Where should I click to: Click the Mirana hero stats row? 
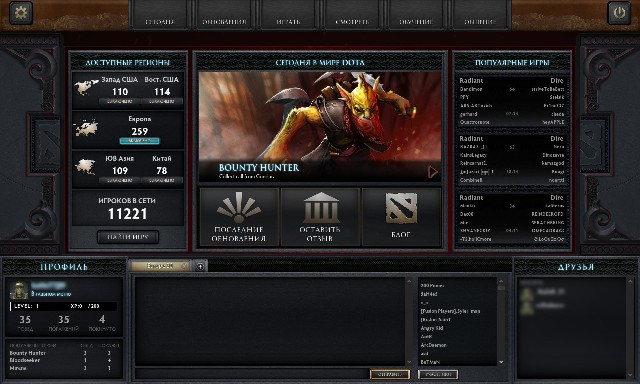click(63, 368)
